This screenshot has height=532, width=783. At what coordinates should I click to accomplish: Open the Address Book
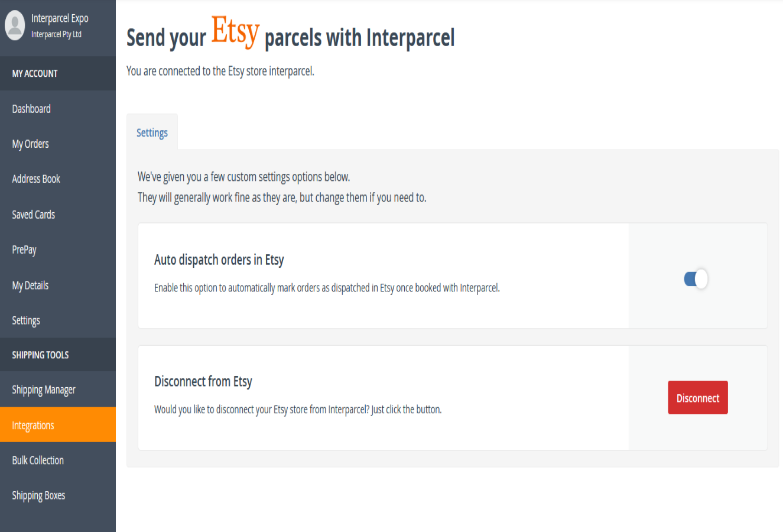(36, 179)
